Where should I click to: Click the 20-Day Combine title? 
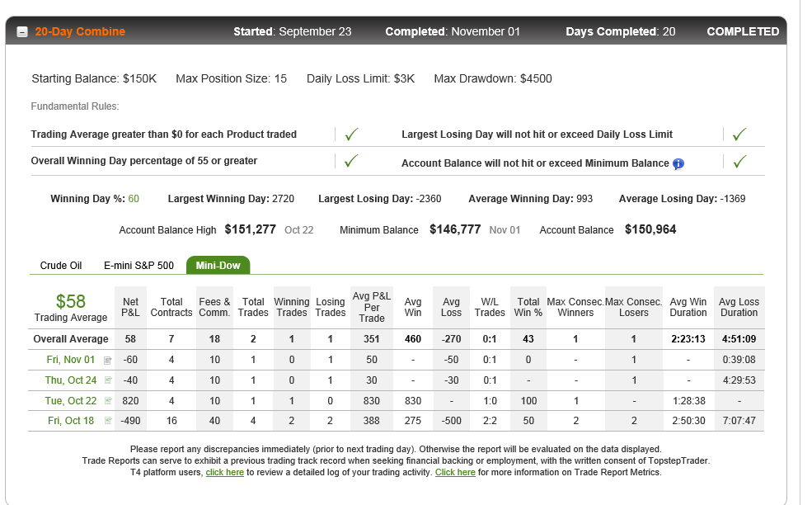[x=80, y=31]
